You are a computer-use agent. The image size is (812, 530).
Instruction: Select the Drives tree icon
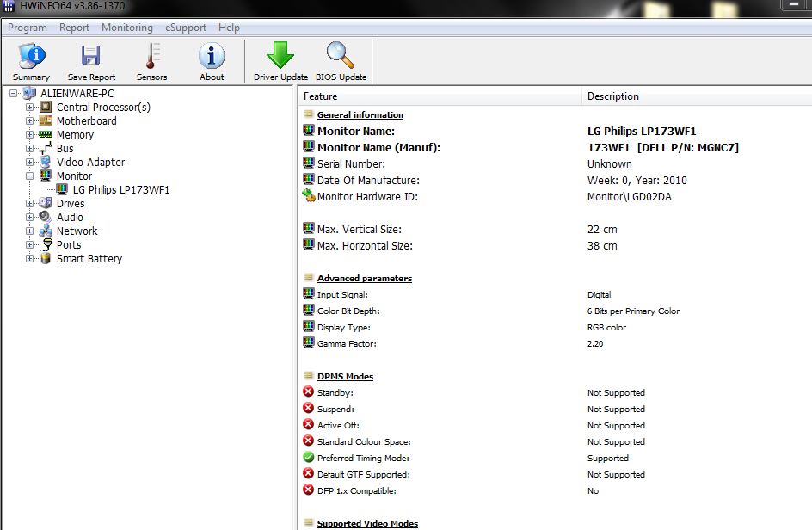[46, 203]
